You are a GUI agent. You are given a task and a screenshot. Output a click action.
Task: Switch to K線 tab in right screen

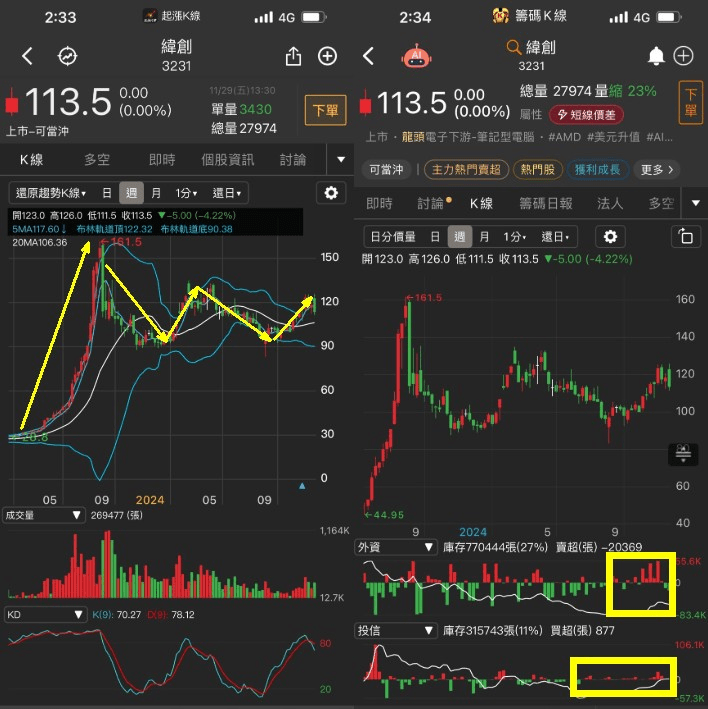click(x=481, y=203)
